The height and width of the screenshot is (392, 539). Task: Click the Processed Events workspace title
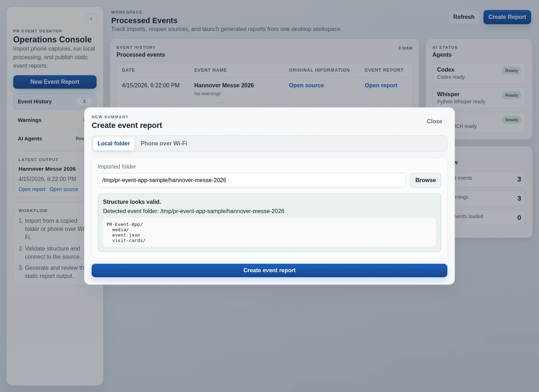[x=144, y=21]
